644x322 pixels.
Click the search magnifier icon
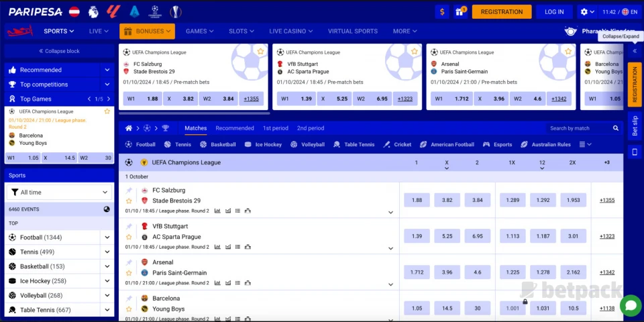click(616, 128)
